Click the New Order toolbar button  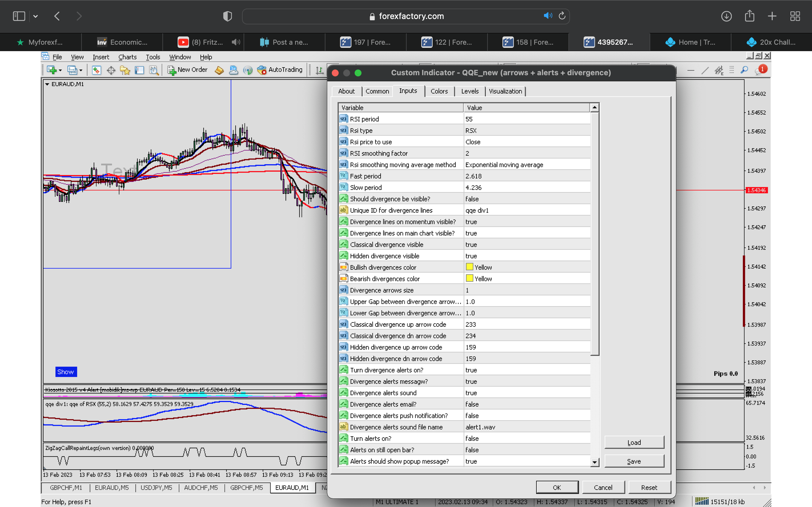(x=187, y=70)
